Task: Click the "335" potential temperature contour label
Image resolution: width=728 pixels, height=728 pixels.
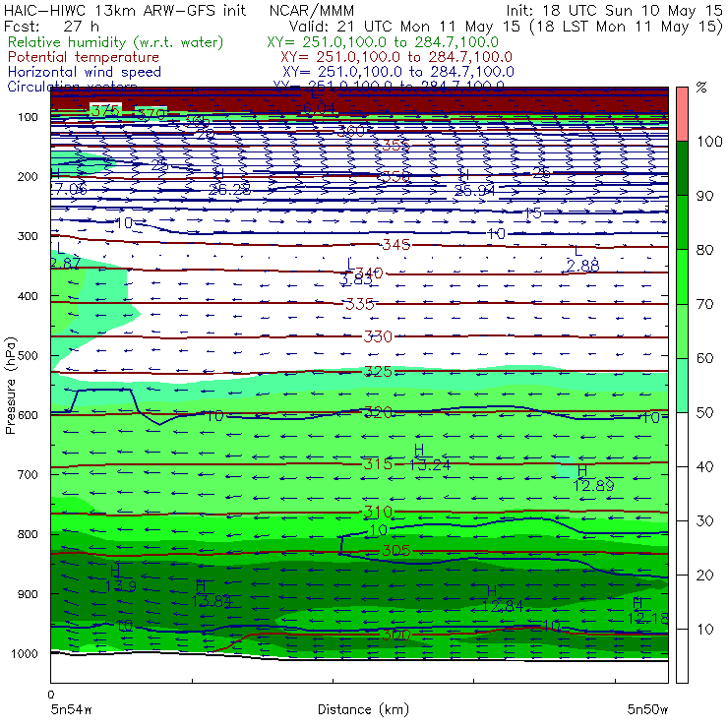Action: click(x=360, y=304)
